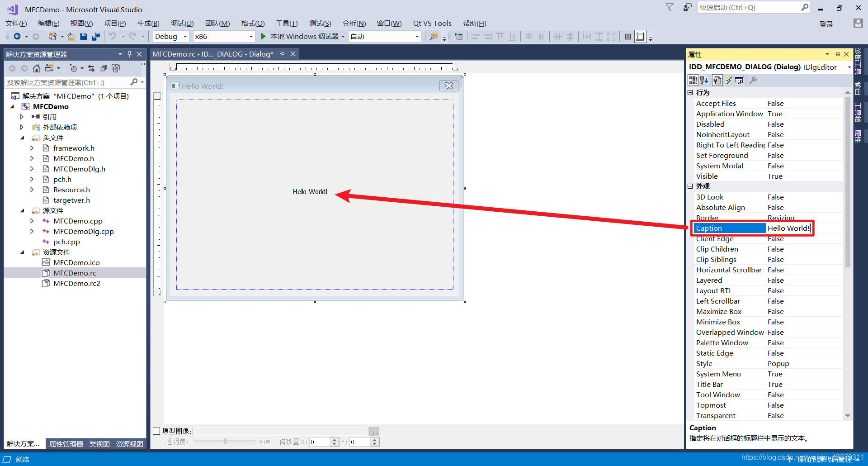868x466 pixels.
Task: Select MFCDemo.ico in the tree
Action: coord(76,262)
